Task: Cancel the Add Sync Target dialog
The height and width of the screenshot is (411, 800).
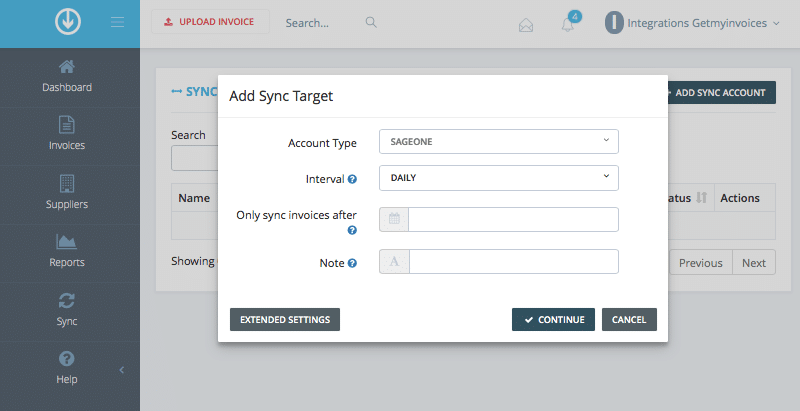Action: click(629, 320)
